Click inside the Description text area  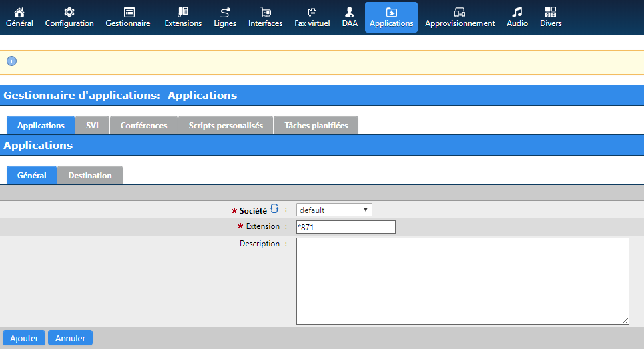coord(462,281)
